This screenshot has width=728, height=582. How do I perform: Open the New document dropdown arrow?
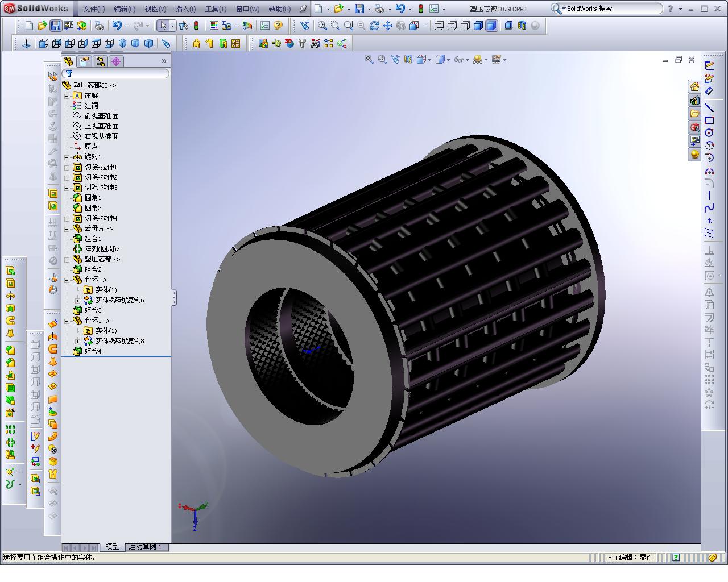[x=328, y=9]
